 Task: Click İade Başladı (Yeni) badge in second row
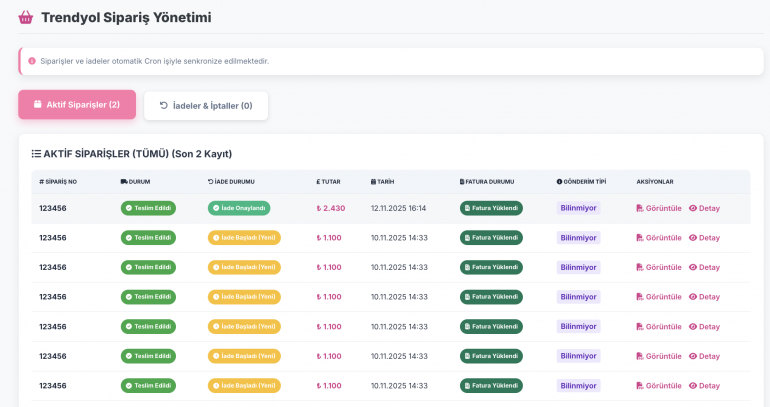[244, 238]
